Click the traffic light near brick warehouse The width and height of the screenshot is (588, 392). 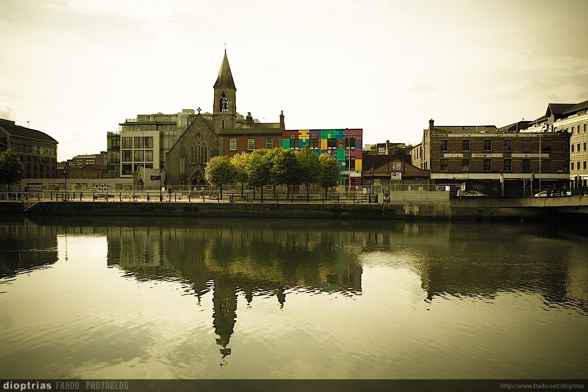(x=533, y=178)
